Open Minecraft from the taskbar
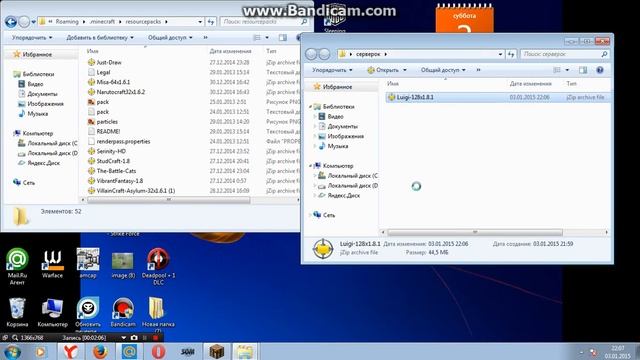This screenshot has width=640, height=360. coord(217,351)
